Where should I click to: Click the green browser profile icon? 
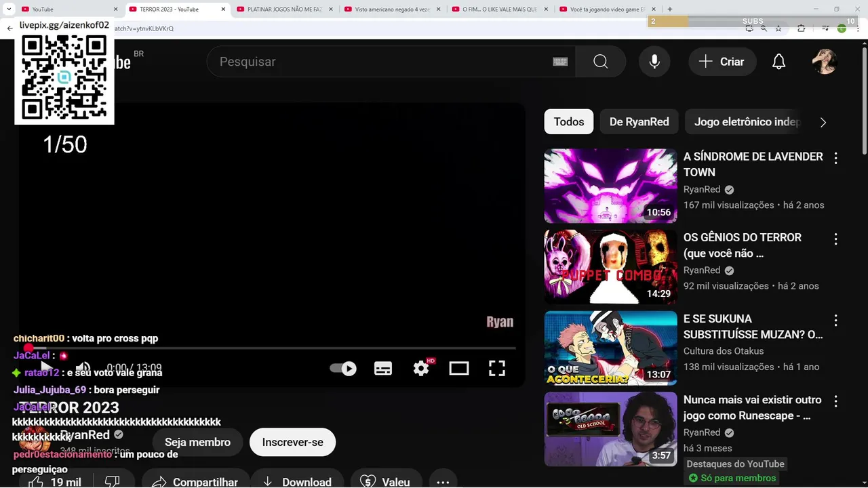tap(842, 28)
